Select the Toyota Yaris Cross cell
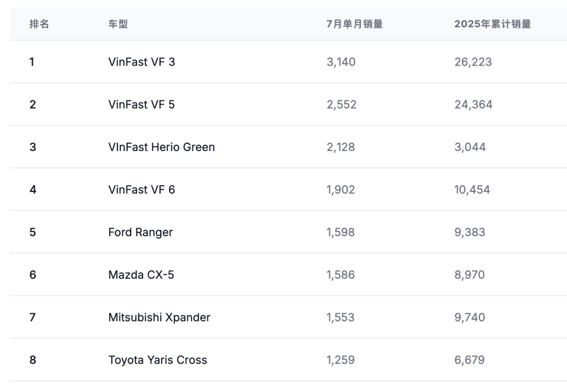The width and height of the screenshot is (567, 392). (158, 360)
